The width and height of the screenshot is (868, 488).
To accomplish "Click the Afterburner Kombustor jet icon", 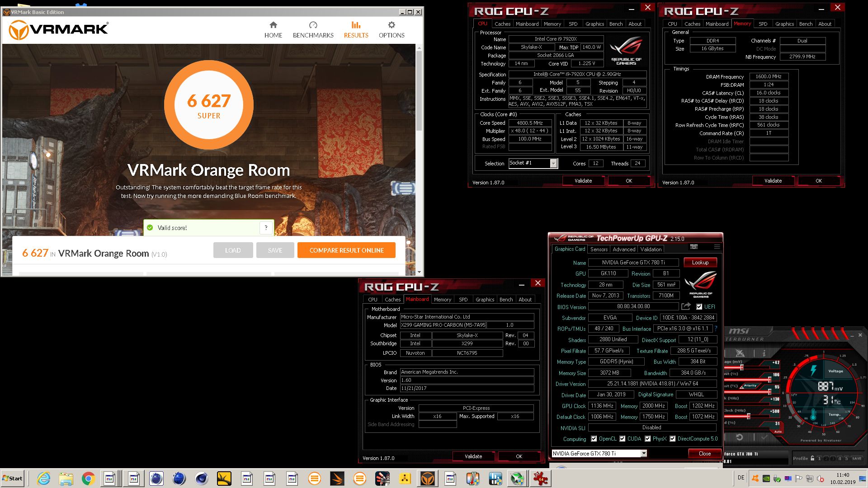I will coord(740,353).
